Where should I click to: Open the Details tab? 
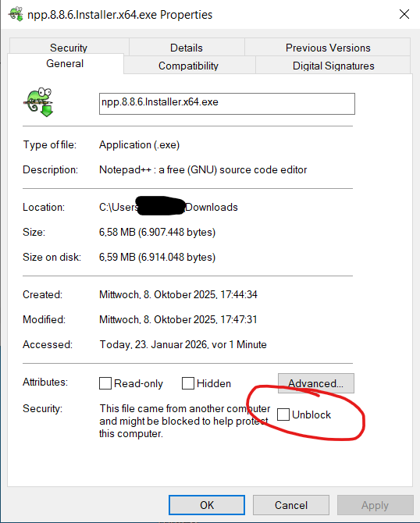click(x=187, y=48)
